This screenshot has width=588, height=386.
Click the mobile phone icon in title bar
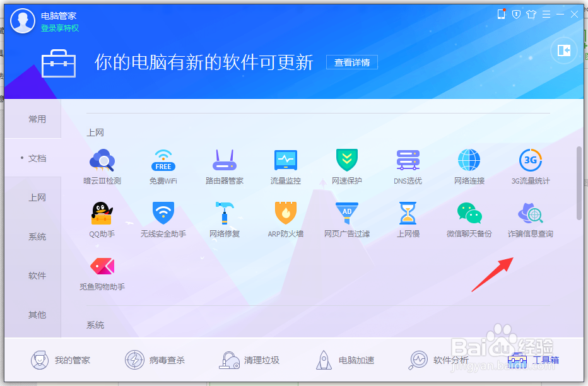(x=501, y=15)
